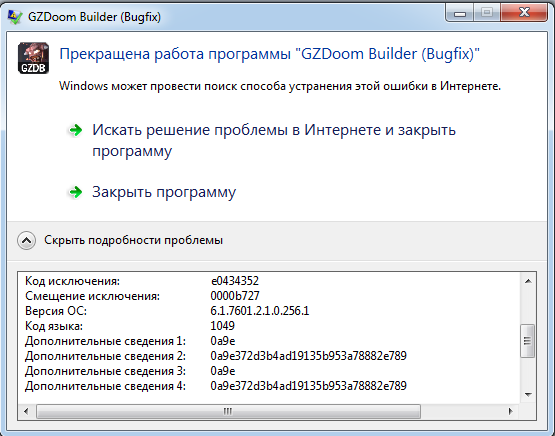The image size is (555, 436).
Task: Click the vertical scrollbar thumb
Action: 528,341
